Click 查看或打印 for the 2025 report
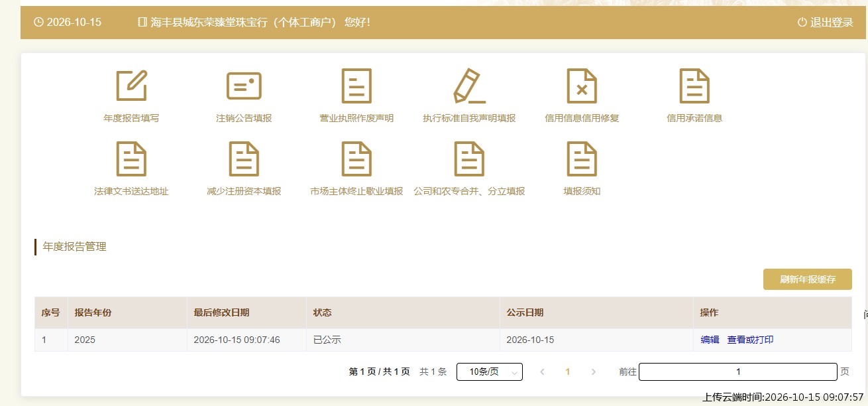Viewport: 868px width, 406px height. tap(750, 340)
